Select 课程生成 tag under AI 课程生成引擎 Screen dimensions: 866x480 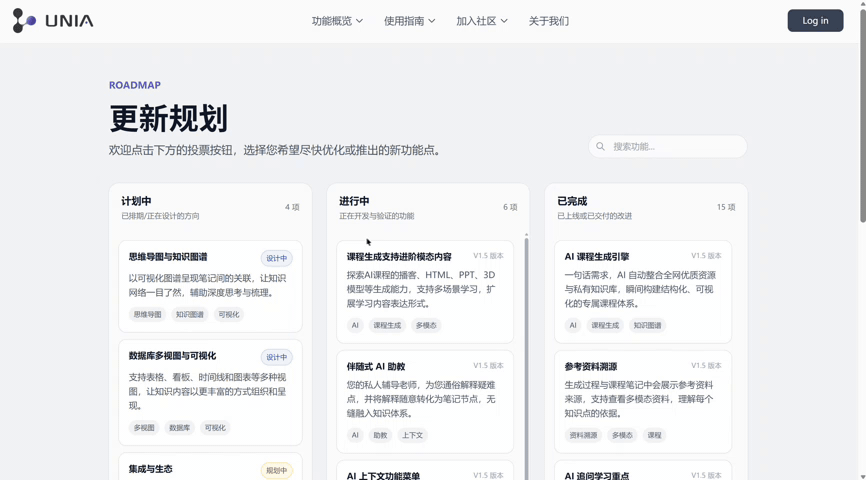[605, 325]
